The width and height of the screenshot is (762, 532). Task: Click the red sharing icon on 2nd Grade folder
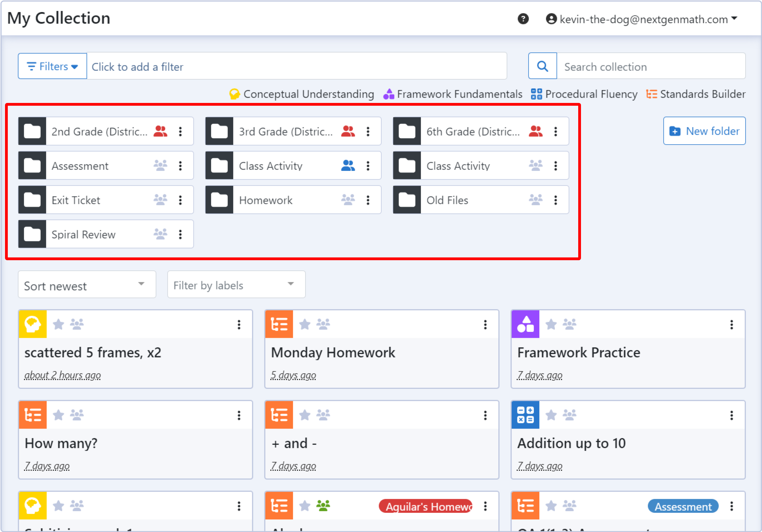(160, 131)
